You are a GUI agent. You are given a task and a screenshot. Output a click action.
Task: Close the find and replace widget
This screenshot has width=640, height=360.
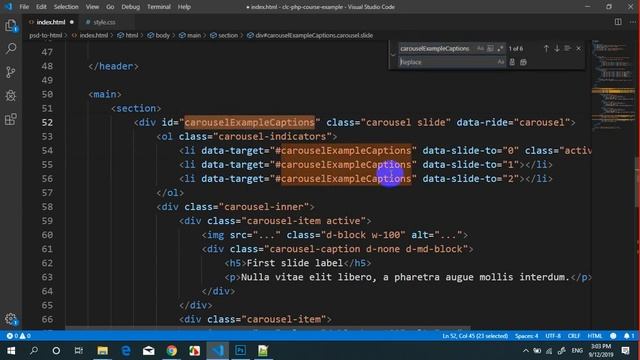coord(578,49)
